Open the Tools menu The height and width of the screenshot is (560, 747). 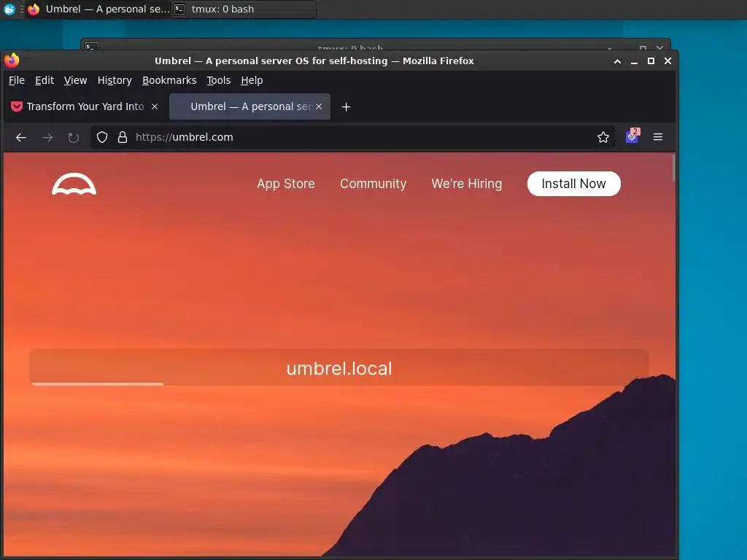(x=218, y=80)
